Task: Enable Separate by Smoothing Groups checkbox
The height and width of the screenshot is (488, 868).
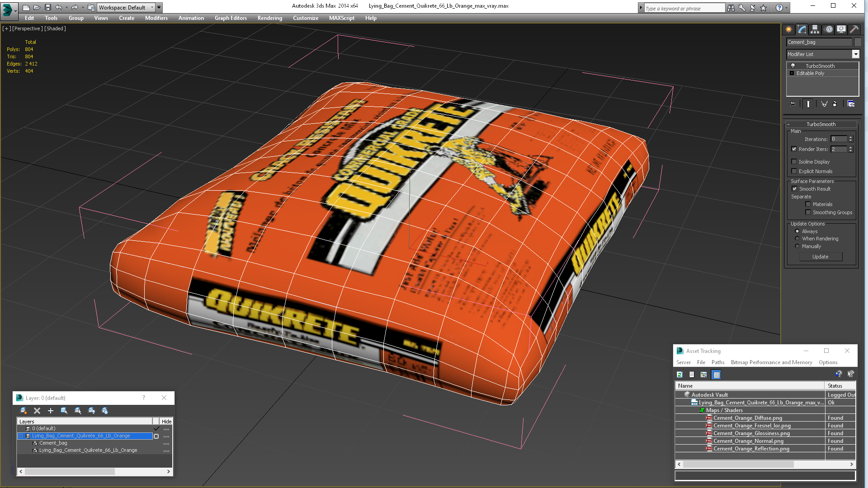Action: click(x=808, y=212)
